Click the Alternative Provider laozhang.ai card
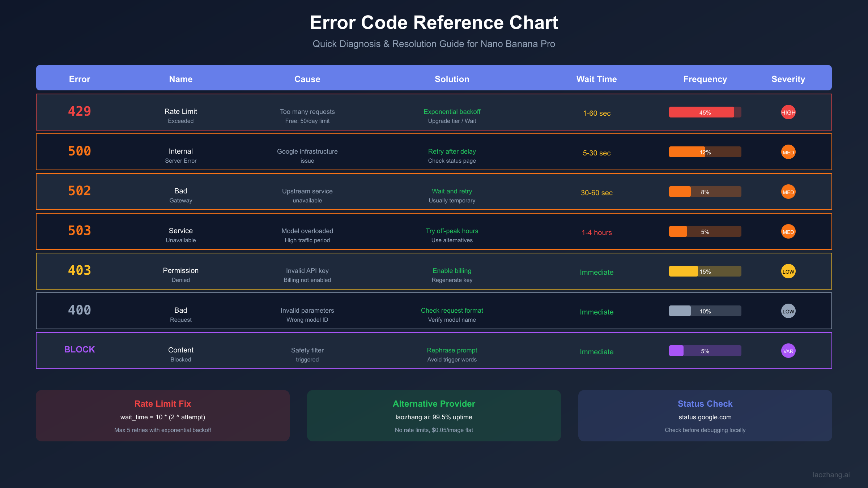 434,415
